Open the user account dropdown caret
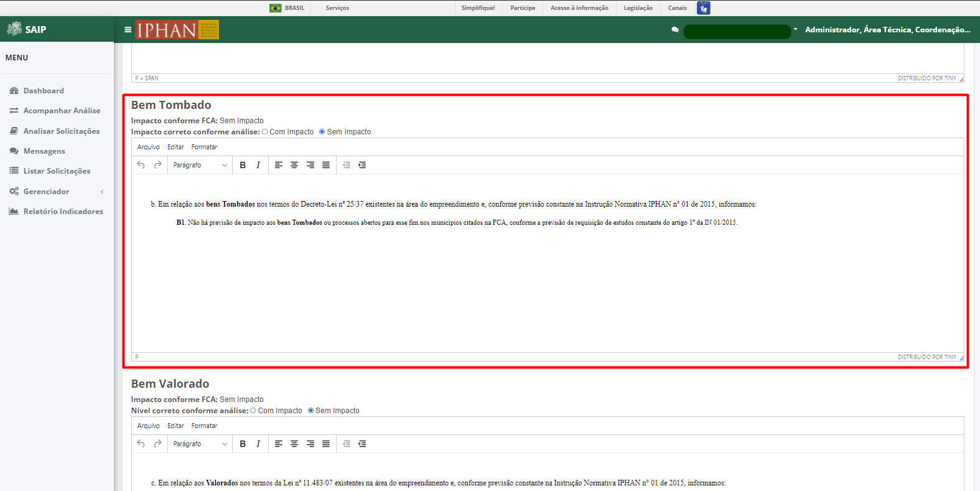This screenshot has height=491, width=980. coord(795,29)
